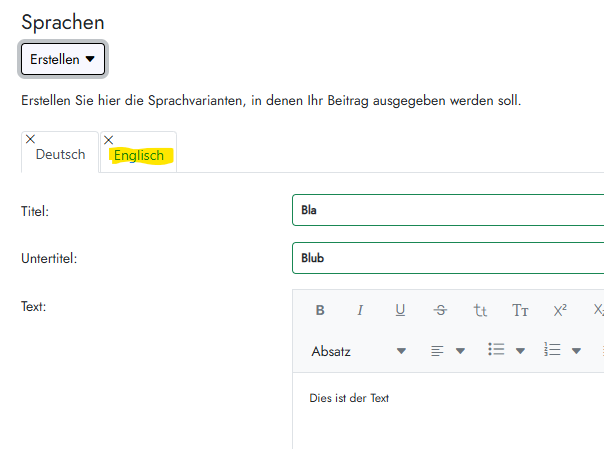The height and width of the screenshot is (449, 604).
Task: Switch to the Englisch tab
Action: (x=139, y=156)
